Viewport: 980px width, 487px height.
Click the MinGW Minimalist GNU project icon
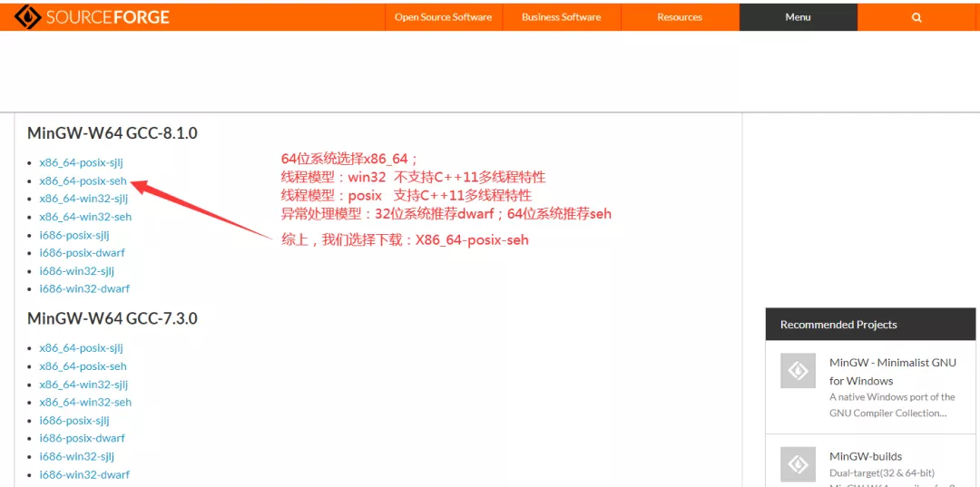tap(799, 371)
